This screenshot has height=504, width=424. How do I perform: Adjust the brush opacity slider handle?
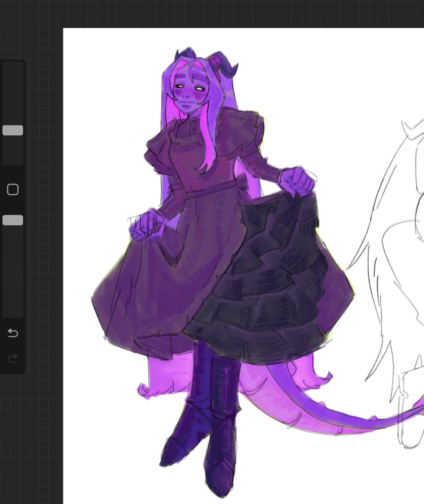tap(13, 220)
